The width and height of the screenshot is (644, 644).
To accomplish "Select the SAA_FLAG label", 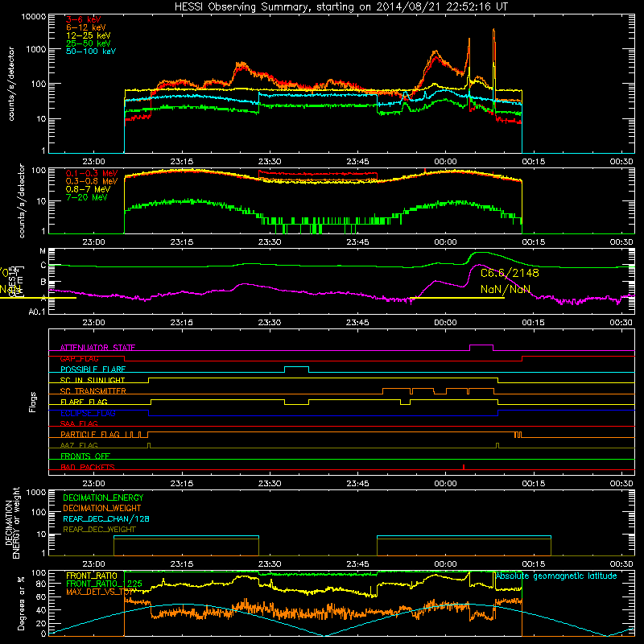I will pyautogui.click(x=79, y=423).
